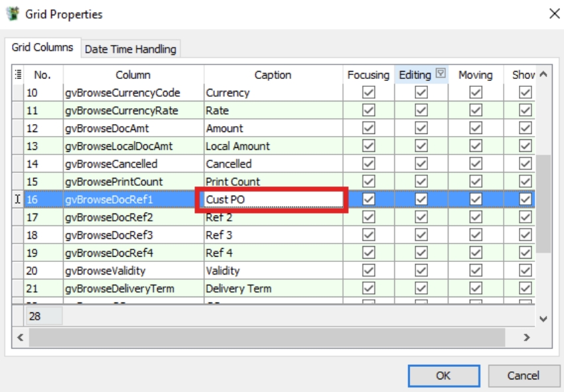Select the Grid Columns tab
The image size is (564, 392).
[42, 48]
